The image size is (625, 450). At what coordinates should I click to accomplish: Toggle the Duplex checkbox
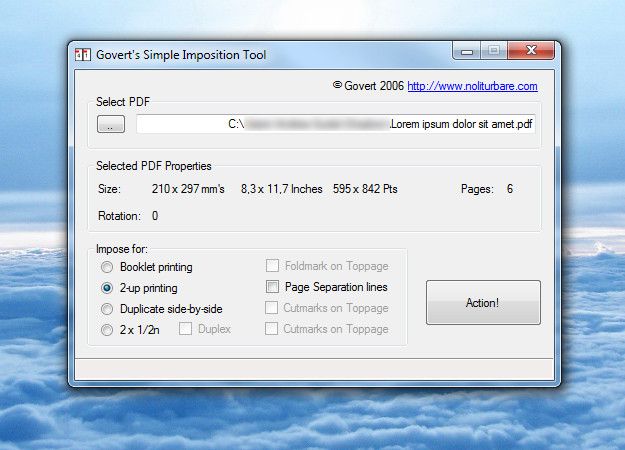coord(185,329)
